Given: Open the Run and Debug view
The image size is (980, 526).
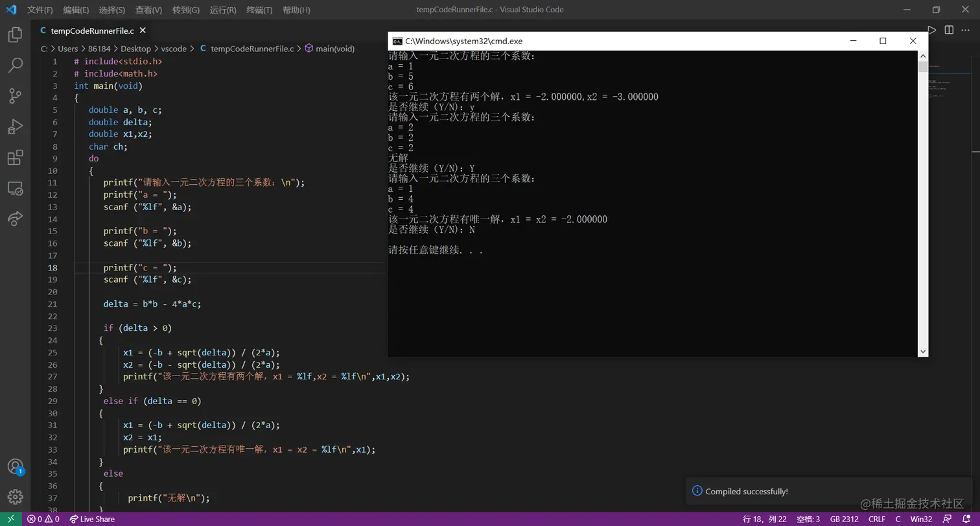Looking at the screenshot, I should point(15,126).
